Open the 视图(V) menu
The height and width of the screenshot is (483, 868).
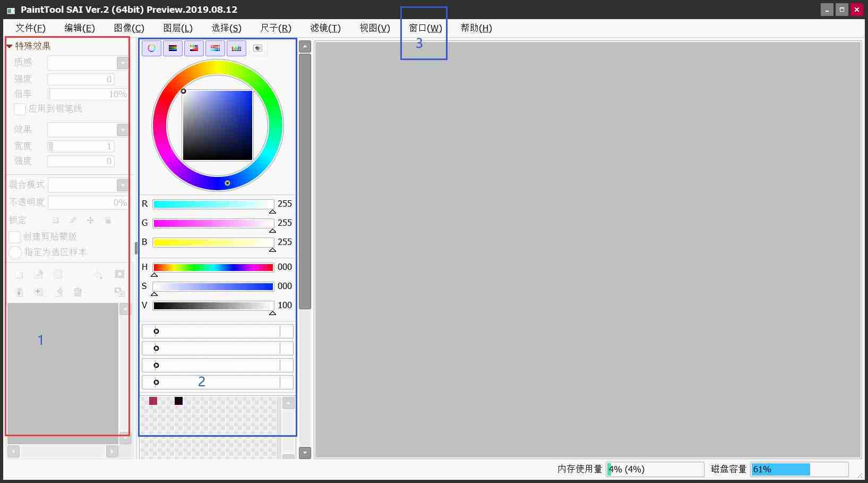[x=375, y=28]
